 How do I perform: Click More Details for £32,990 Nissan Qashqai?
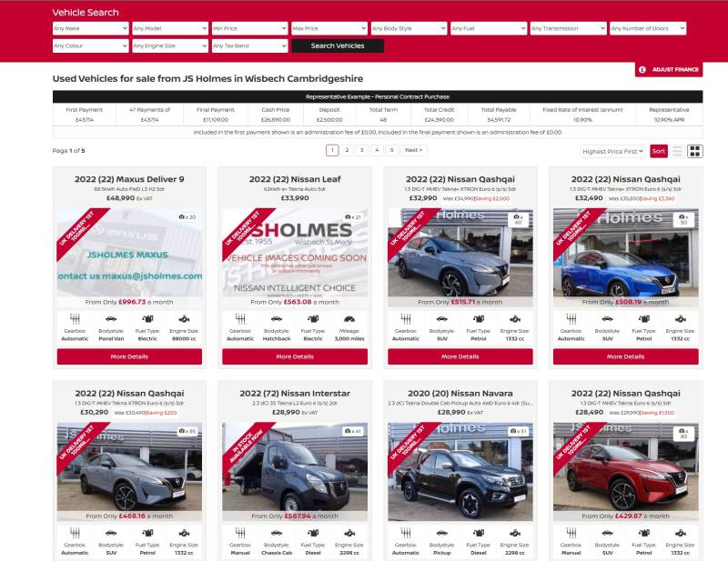click(460, 356)
